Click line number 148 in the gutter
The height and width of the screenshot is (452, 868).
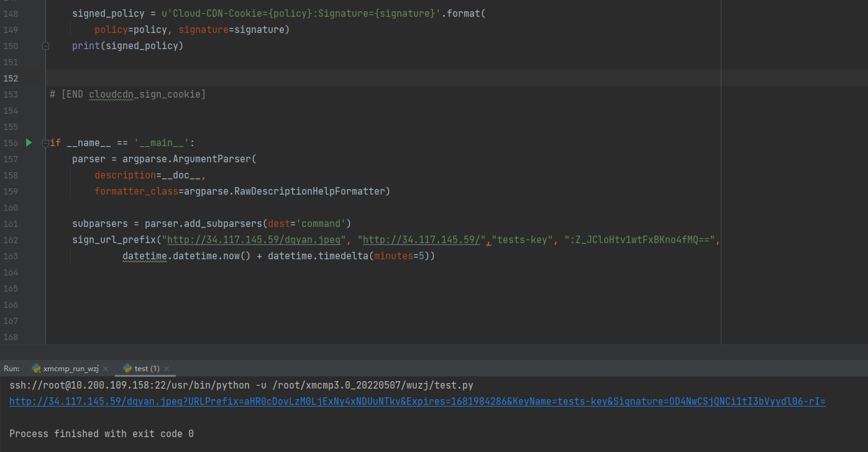[11, 14]
